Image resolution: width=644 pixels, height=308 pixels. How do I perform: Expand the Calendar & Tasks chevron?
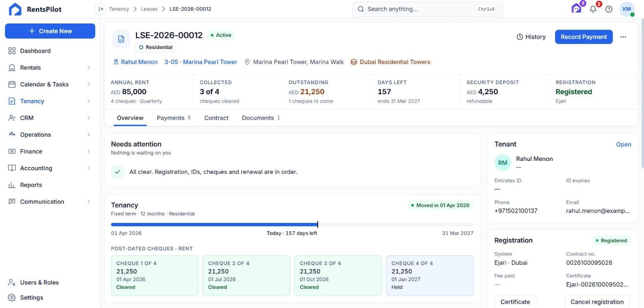coord(88,84)
